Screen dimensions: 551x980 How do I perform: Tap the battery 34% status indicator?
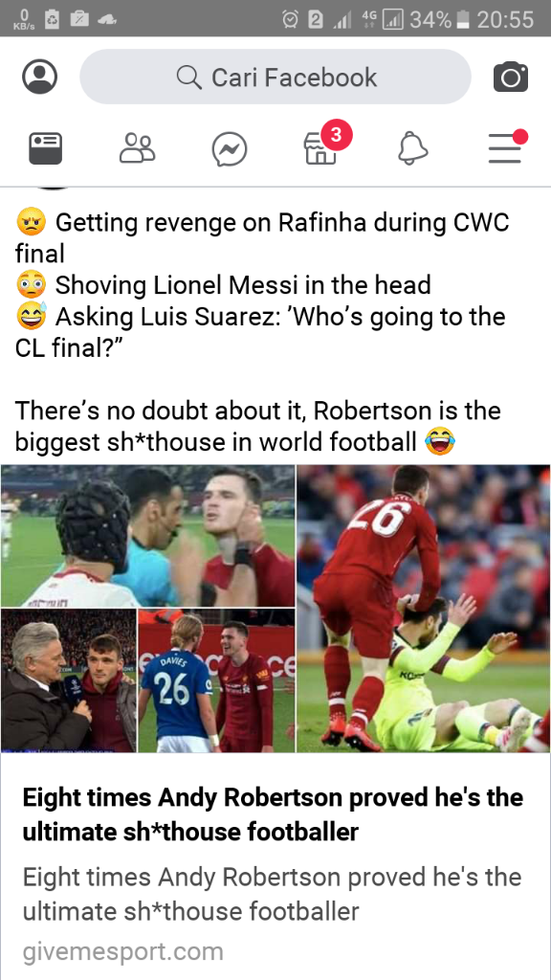tap(439, 19)
